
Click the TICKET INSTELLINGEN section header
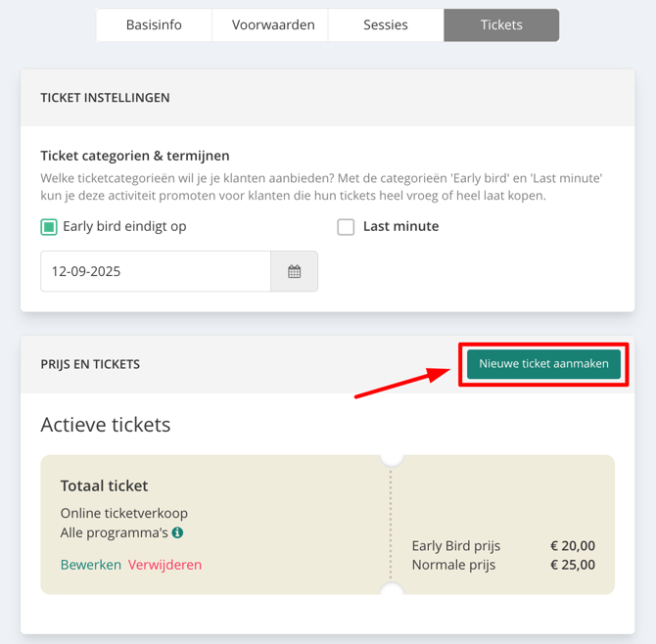pyautogui.click(x=105, y=98)
